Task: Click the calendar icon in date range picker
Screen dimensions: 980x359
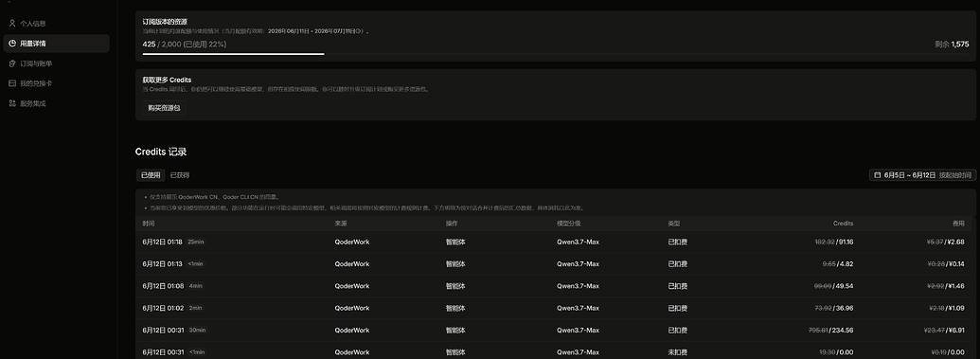Action: 878,175
